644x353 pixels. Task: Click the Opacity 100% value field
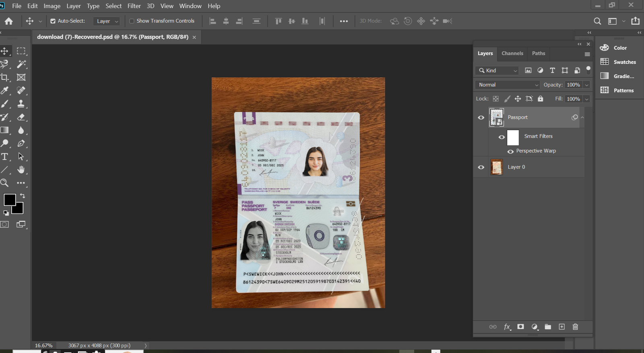[574, 85]
